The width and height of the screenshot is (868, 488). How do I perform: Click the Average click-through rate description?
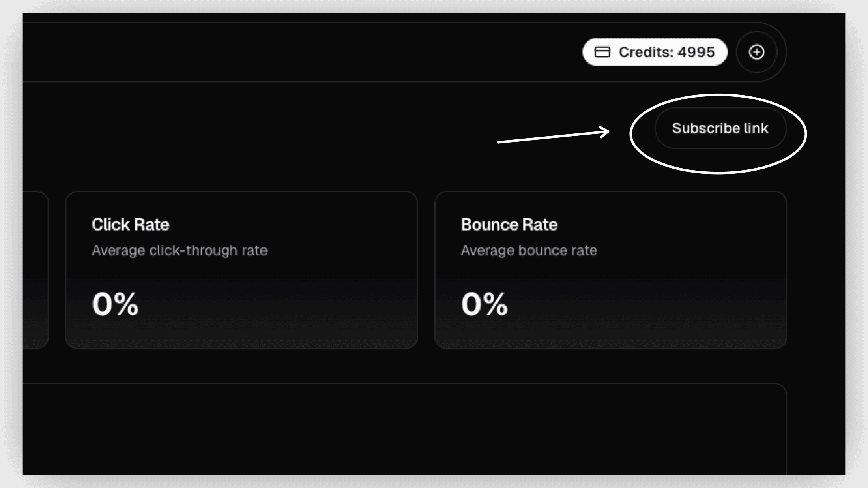(x=180, y=250)
